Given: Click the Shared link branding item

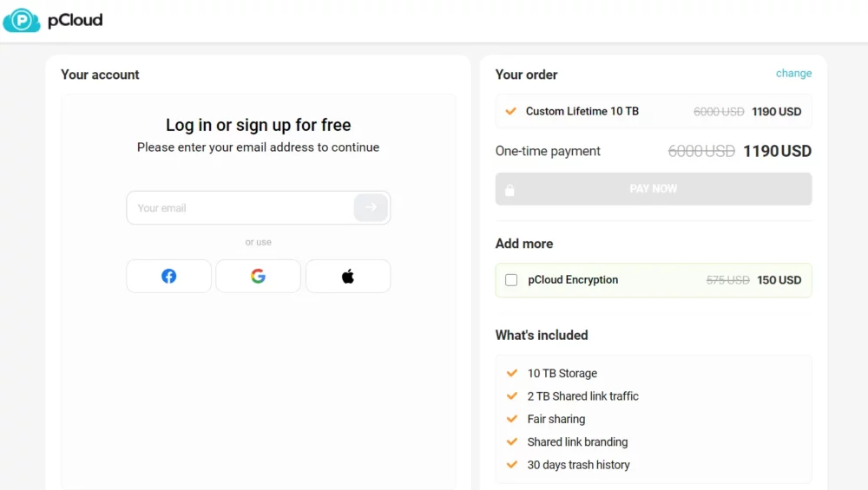Looking at the screenshot, I should tap(577, 442).
